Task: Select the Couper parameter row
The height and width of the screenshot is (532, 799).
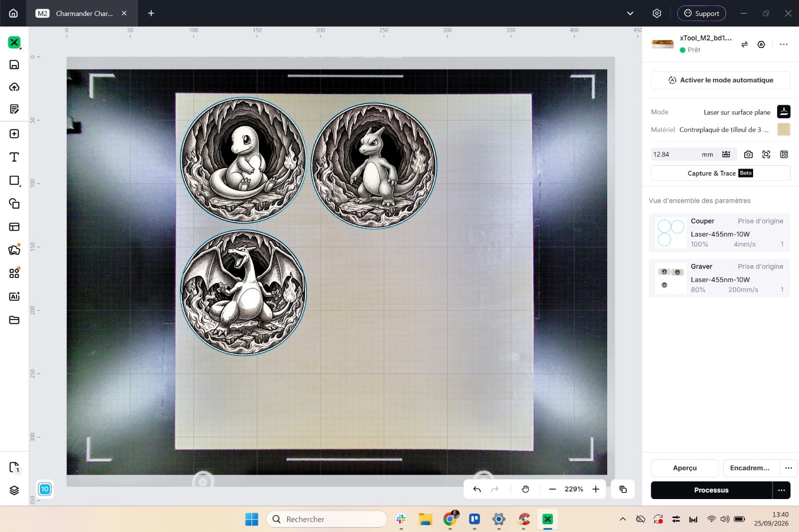Action: coord(719,233)
